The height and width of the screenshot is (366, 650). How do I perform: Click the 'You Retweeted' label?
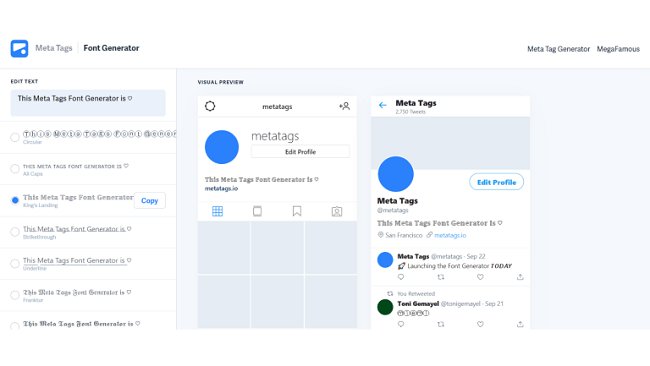pos(416,293)
